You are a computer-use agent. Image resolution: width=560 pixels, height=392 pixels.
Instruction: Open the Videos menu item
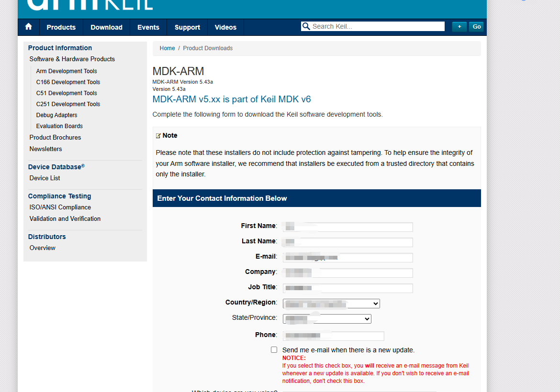click(x=225, y=27)
